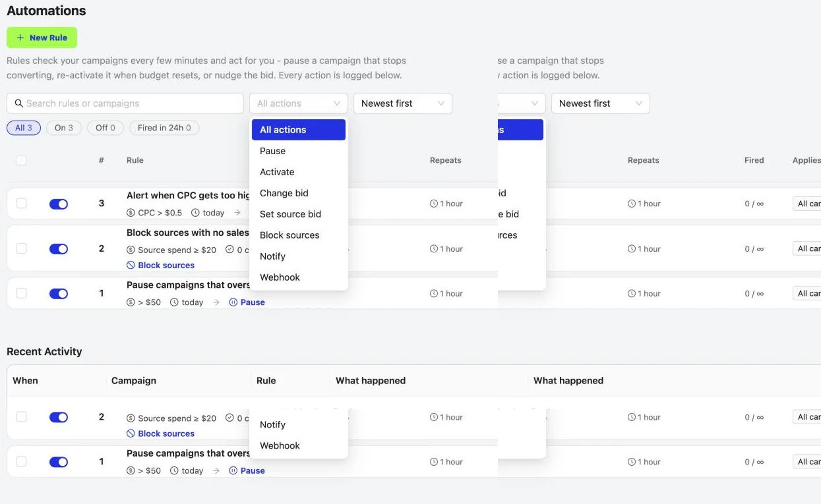Click the dollar icon beside CPC > $0.5

coord(131,213)
